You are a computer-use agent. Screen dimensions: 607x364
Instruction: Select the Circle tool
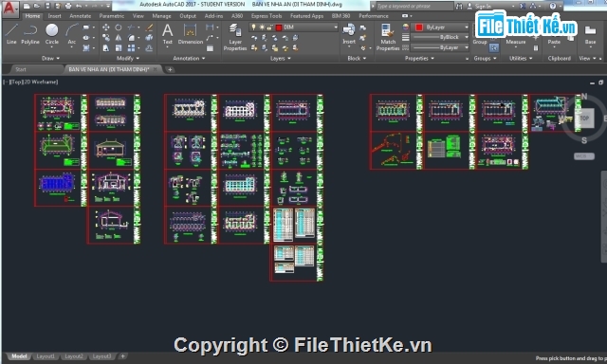52,34
